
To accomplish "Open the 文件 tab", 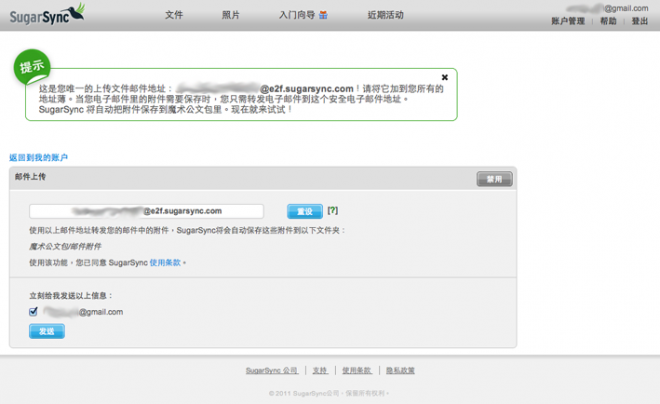I will [174, 16].
